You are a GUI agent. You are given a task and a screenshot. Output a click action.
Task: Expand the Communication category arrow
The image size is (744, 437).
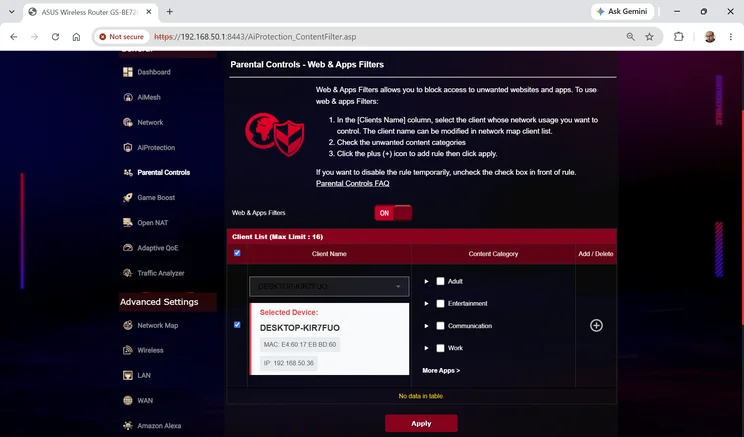click(x=426, y=326)
